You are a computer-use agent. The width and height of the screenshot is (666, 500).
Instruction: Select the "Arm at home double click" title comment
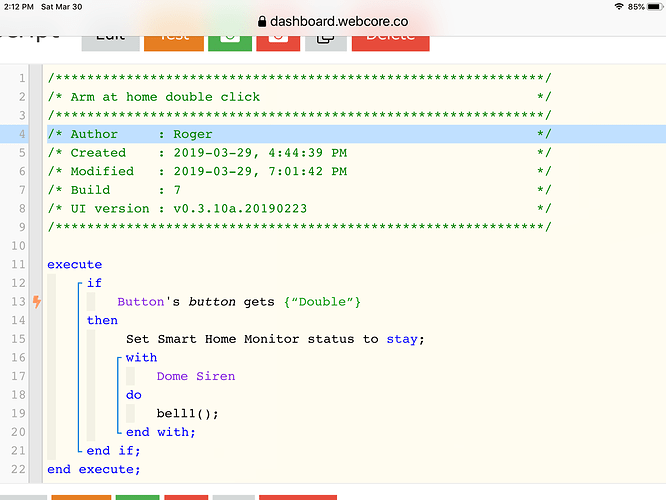(165, 97)
